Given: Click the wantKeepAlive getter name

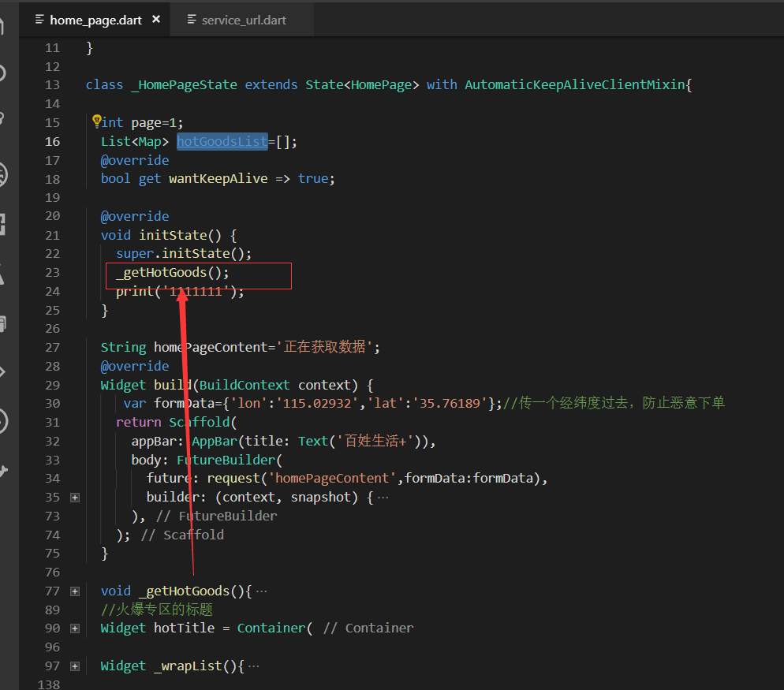Looking at the screenshot, I should tap(218, 178).
